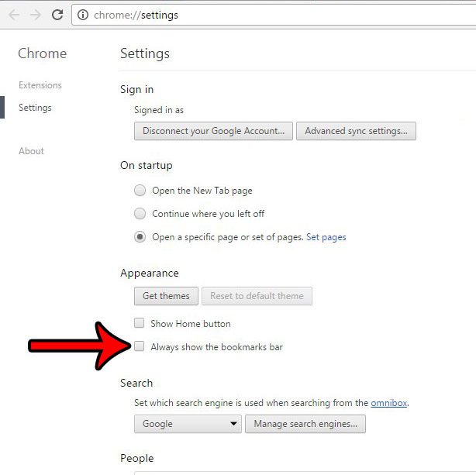Open the omnibox help link

click(x=389, y=403)
